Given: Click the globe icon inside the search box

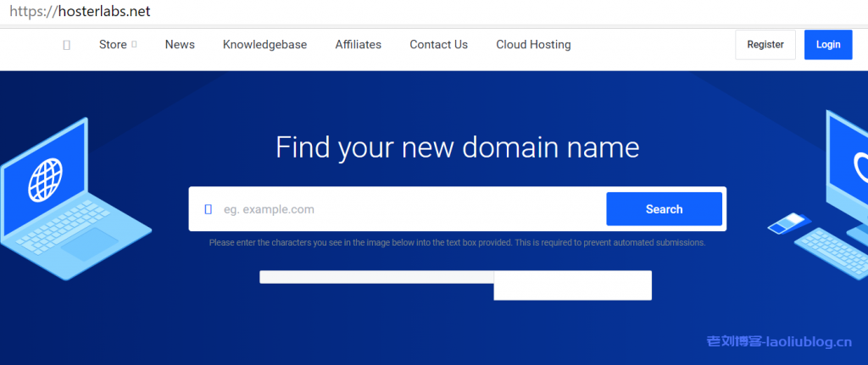Looking at the screenshot, I should [x=209, y=209].
